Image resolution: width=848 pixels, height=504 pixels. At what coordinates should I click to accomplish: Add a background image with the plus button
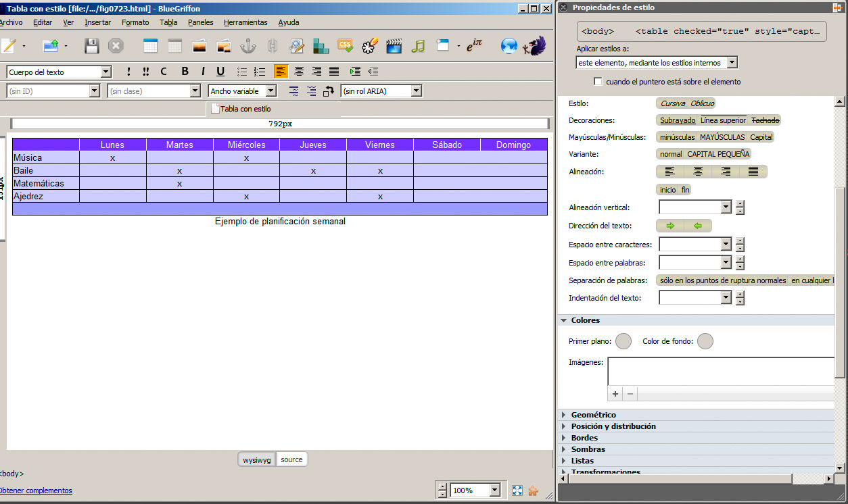615,393
